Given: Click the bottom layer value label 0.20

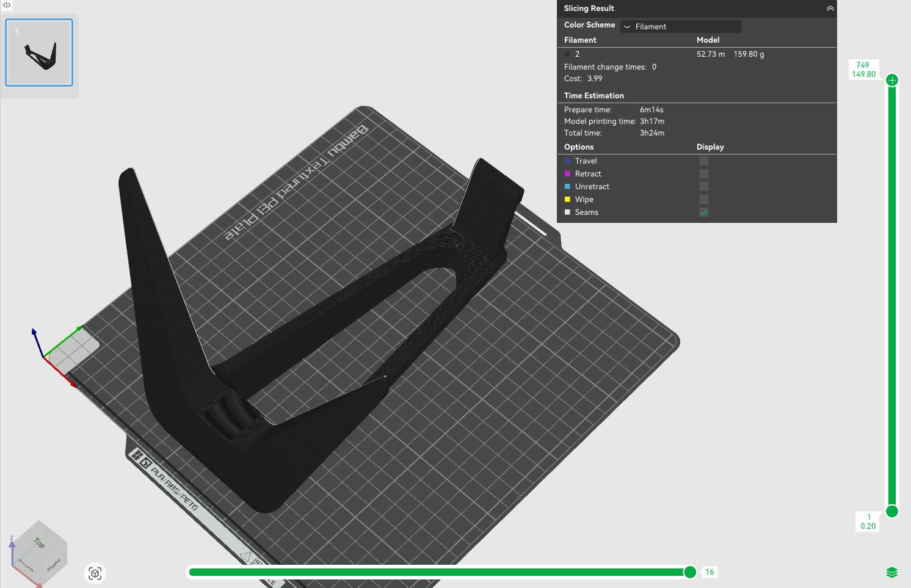Looking at the screenshot, I should click(x=868, y=526).
